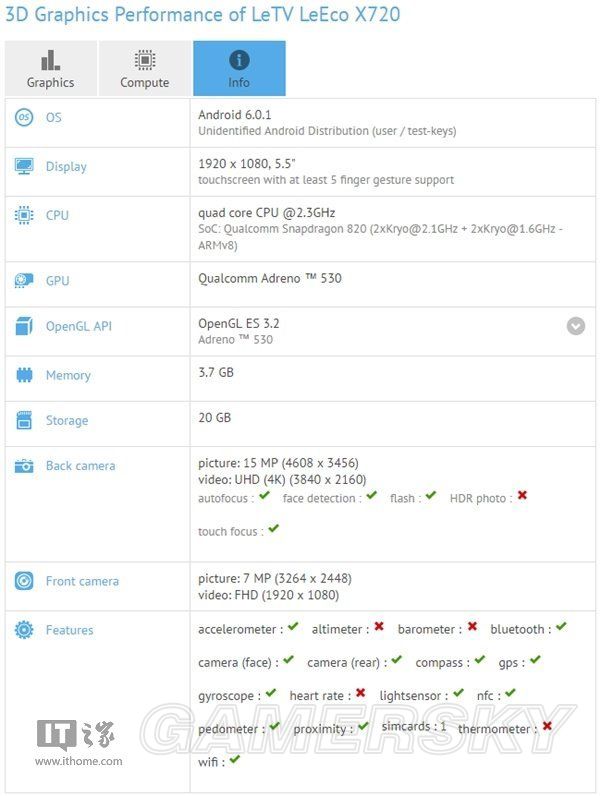
Task: Switch to the Compute tab
Action: (145, 69)
